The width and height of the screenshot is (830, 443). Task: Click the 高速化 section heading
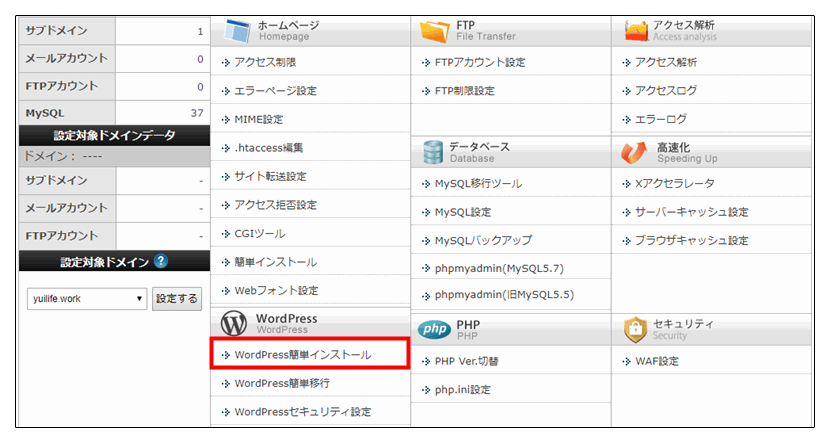pyautogui.click(x=673, y=147)
